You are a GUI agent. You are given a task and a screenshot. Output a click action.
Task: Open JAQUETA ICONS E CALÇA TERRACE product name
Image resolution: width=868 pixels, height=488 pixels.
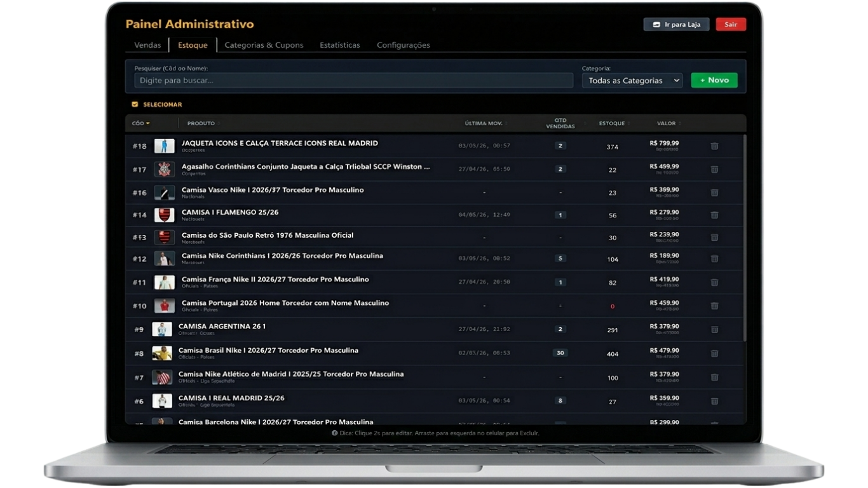tap(280, 144)
